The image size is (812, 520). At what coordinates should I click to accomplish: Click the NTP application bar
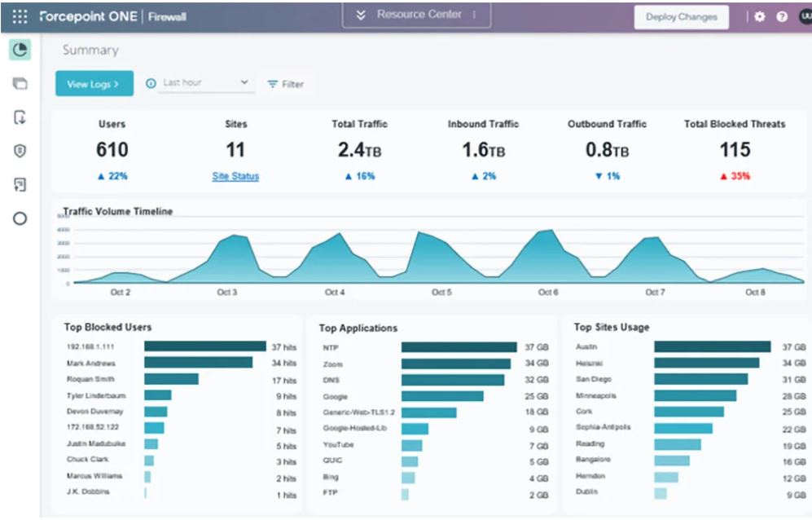[459, 347]
